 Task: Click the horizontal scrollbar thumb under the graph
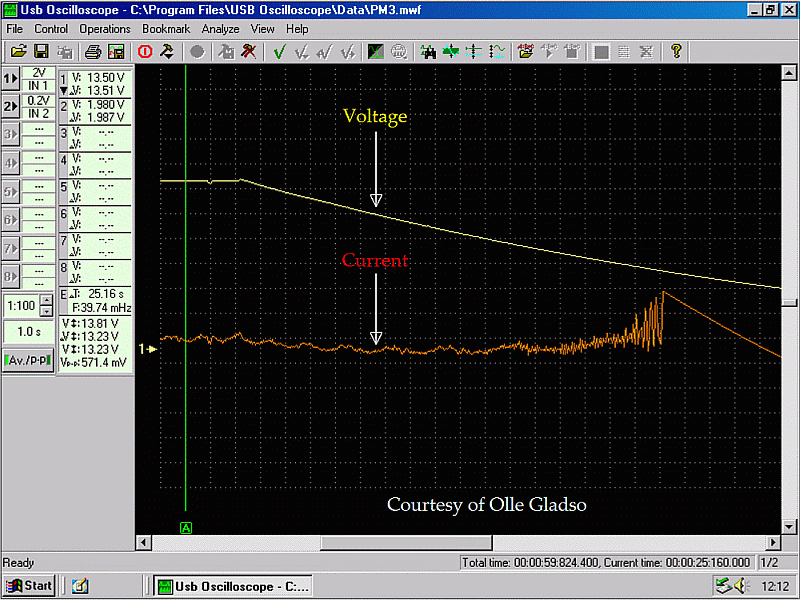coord(406,542)
